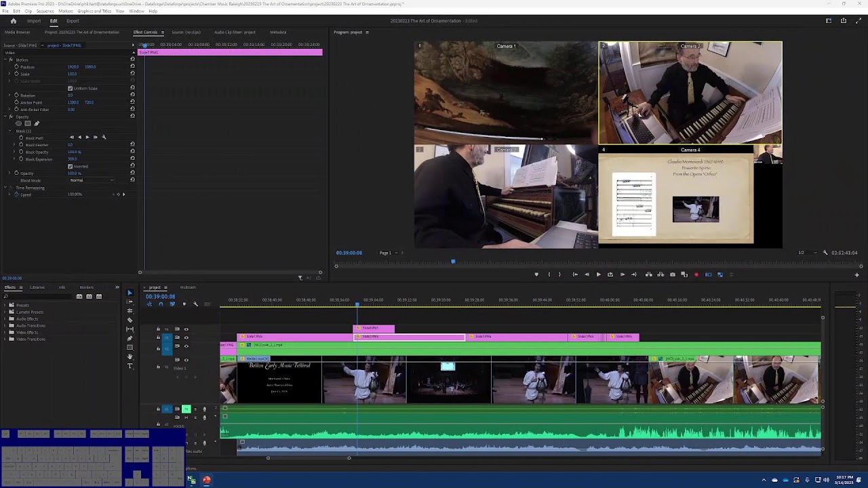Click the Lift button in Program monitor
Image resolution: width=868 pixels, height=488 pixels.
pyautogui.click(x=648, y=274)
